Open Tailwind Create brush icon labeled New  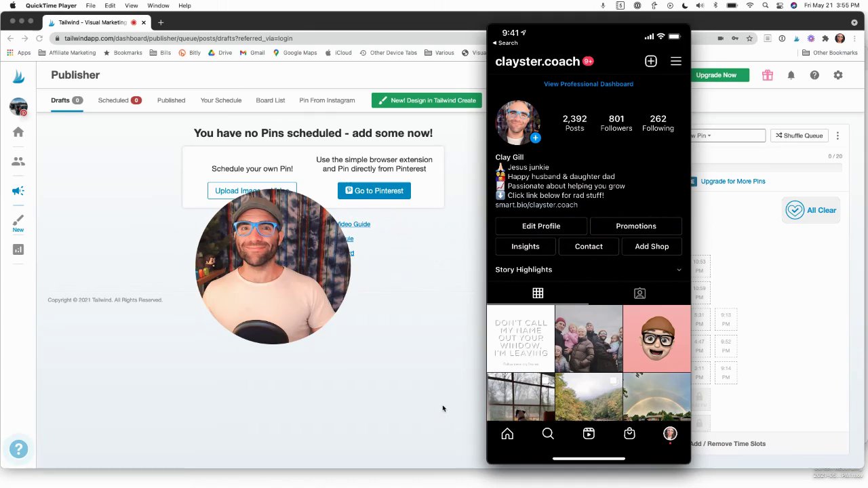18,222
